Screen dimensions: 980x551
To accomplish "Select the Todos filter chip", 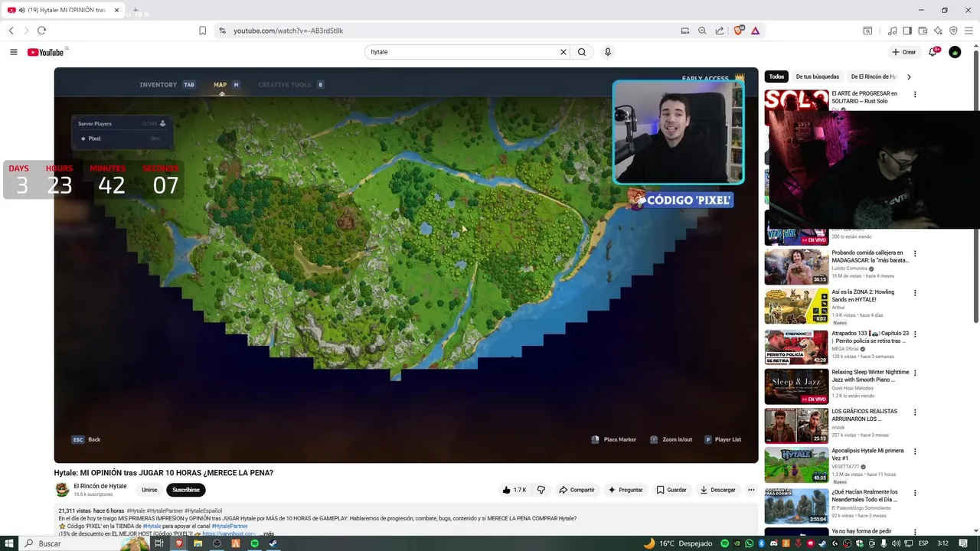I will [776, 77].
